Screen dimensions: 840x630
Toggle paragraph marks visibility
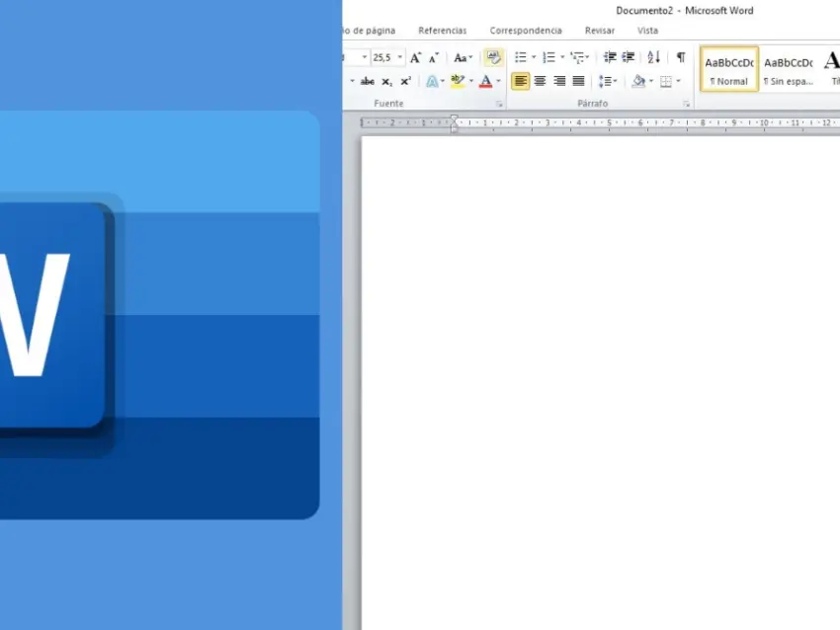[680, 58]
